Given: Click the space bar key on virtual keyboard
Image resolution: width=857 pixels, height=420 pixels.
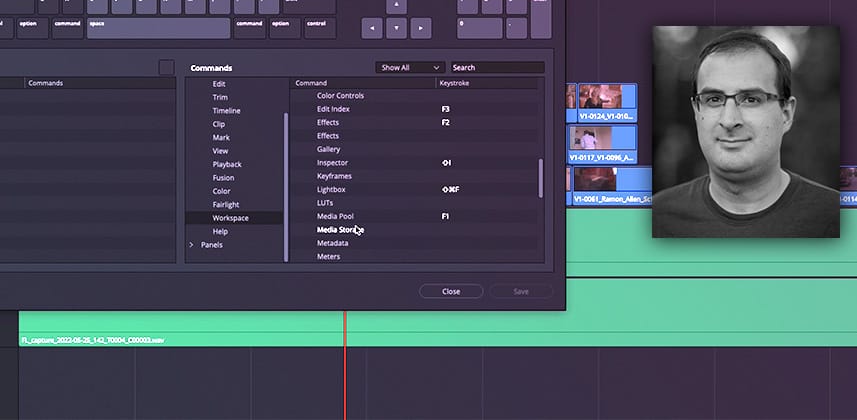Looking at the screenshot, I should (159, 28).
